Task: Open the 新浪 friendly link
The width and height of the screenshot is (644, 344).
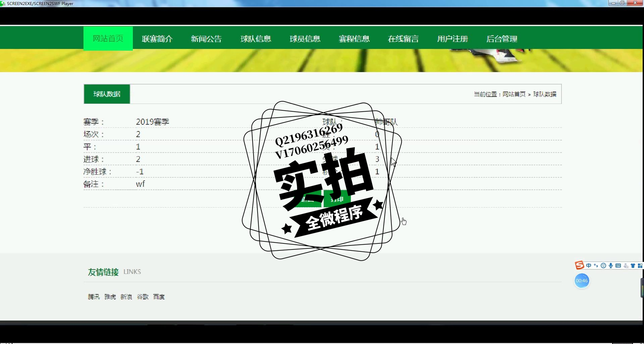Action: [126, 297]
